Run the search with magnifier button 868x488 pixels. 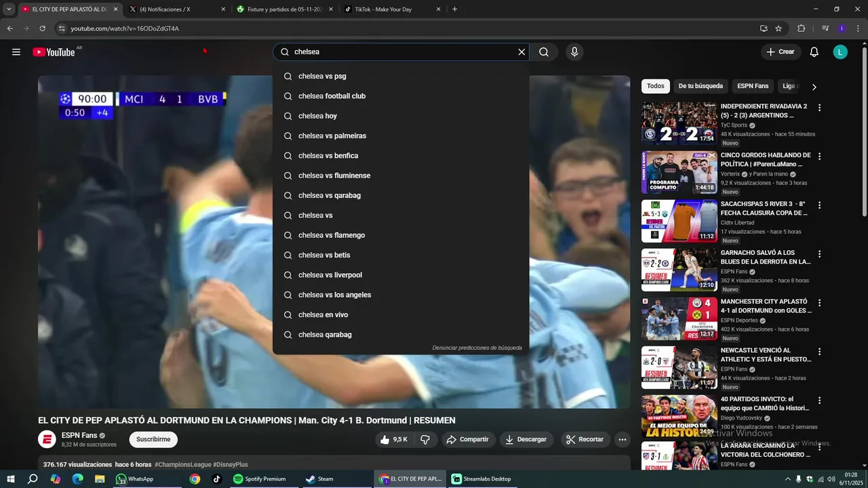click(x=544, y=52)
